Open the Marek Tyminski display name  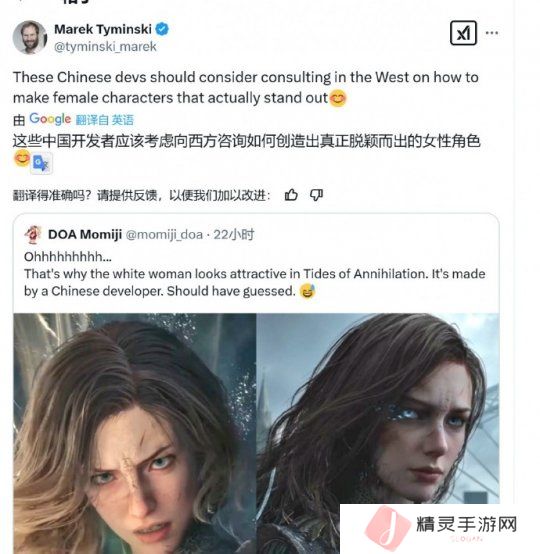pos(103,29)
